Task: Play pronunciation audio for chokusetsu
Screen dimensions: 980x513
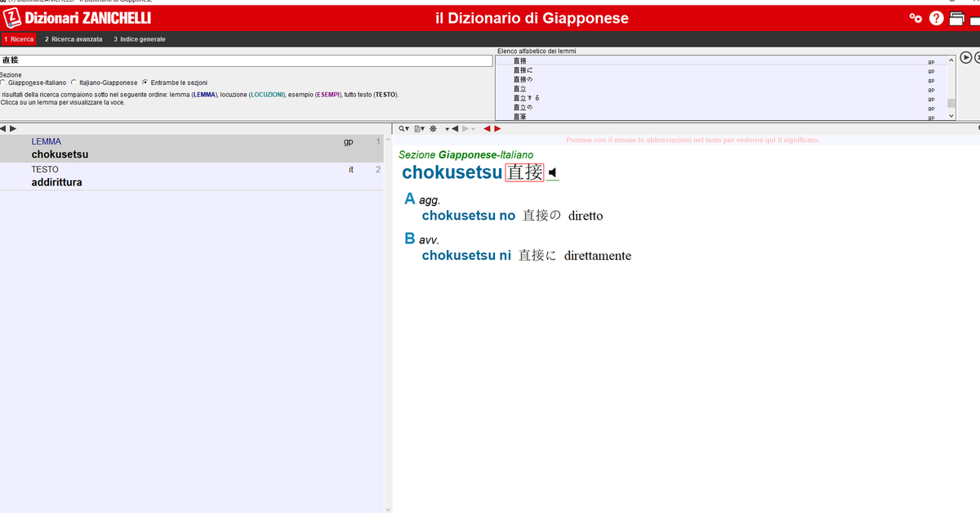Action: [x=553, y=172]
